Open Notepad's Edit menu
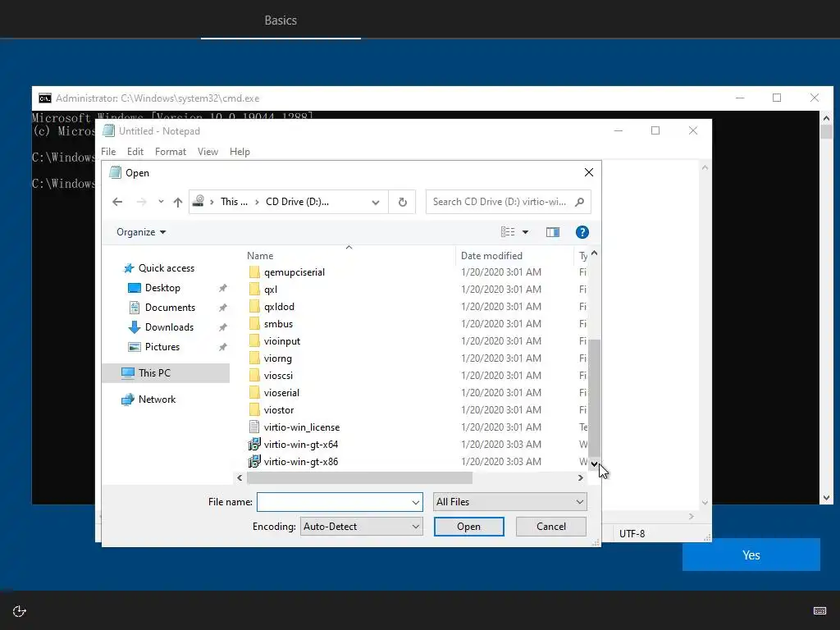This screenshot has width=840, height=630. tap(135, 152)
